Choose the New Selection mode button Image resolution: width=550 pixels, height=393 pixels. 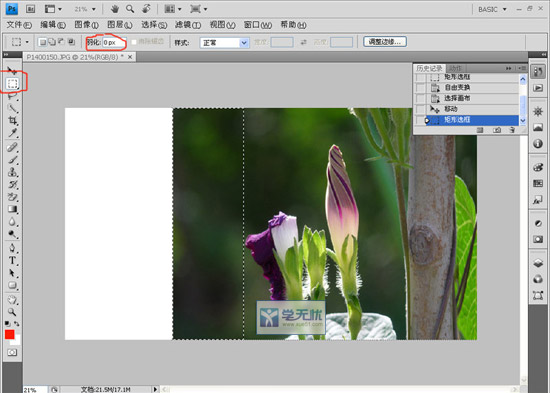42,42
